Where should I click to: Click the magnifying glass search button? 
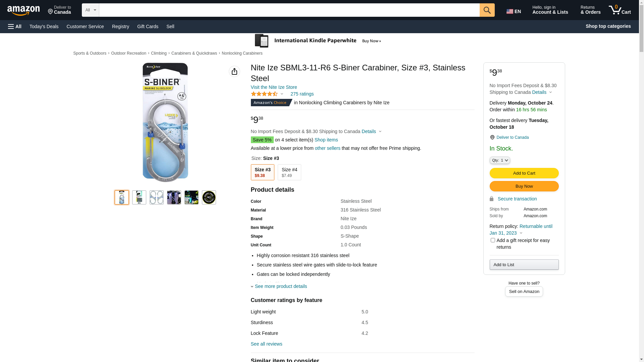pyautogui.click(x=487, y=10)
